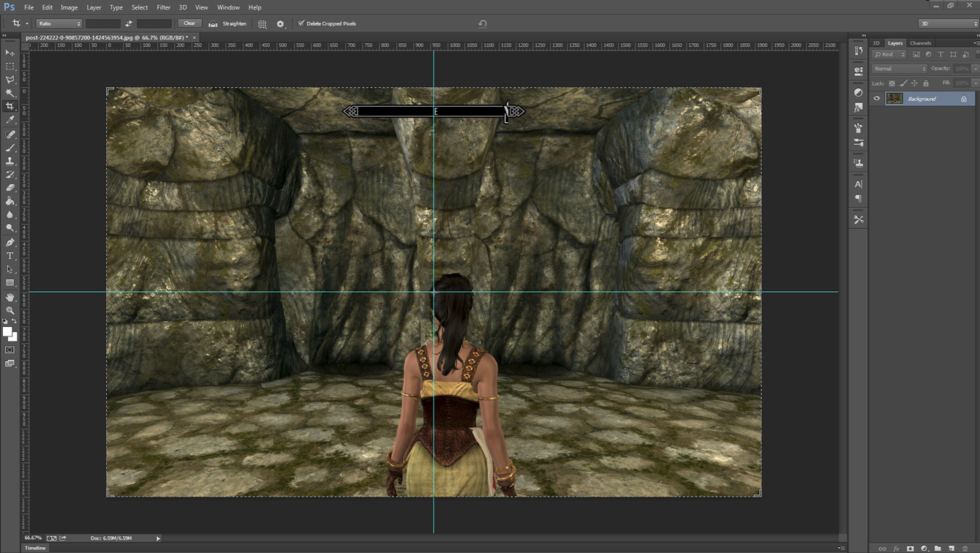Select the Polygonal Lasso tool
This screenshot has height=553, width=980.
click(x=10, y=79)
